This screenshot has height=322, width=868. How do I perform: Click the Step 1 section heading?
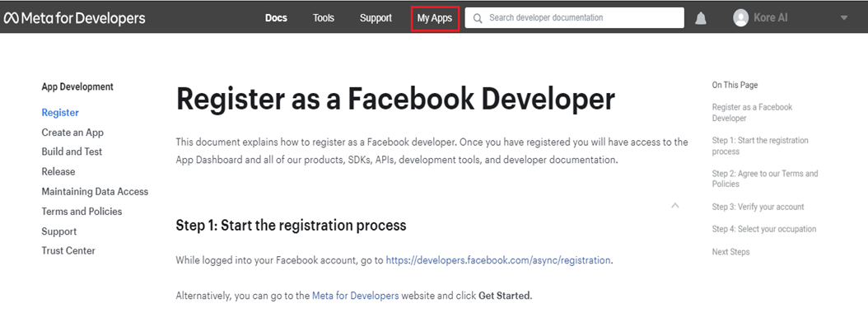[292, 225]
